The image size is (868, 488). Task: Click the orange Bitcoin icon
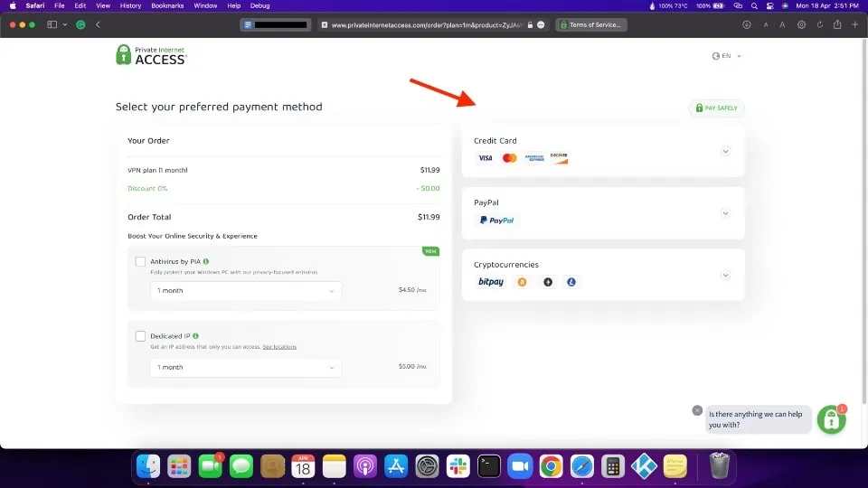pyautogui.click(x=522, y=282)
